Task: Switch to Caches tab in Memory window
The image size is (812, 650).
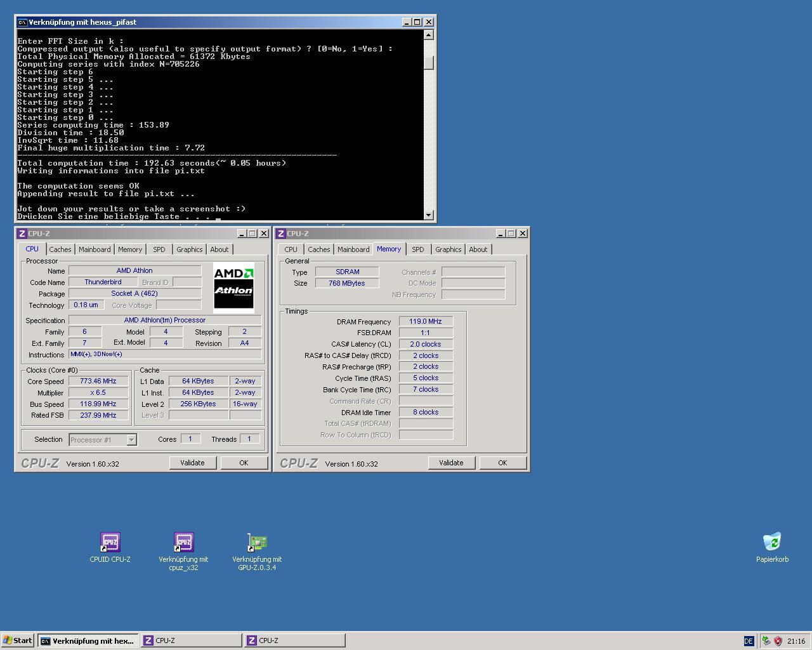Action: pyautogui.click(x=319, y=249)
